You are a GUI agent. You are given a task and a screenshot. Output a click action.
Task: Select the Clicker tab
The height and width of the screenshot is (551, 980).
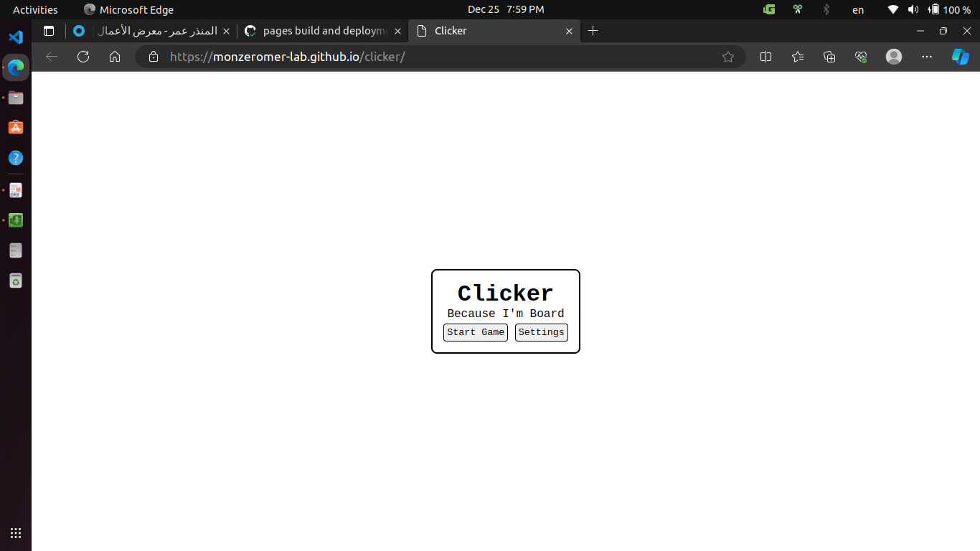point(494,31)
